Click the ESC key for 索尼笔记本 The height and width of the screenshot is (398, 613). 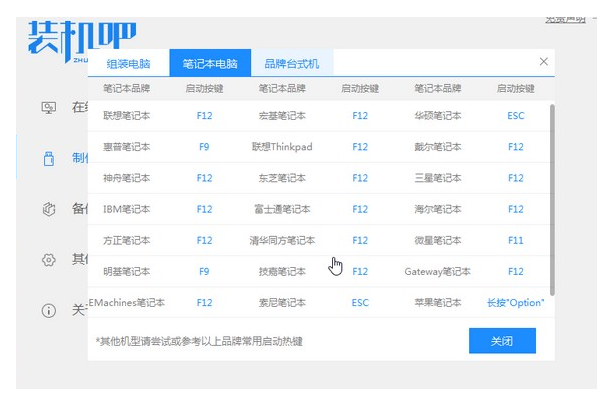(x=360, y=303)
